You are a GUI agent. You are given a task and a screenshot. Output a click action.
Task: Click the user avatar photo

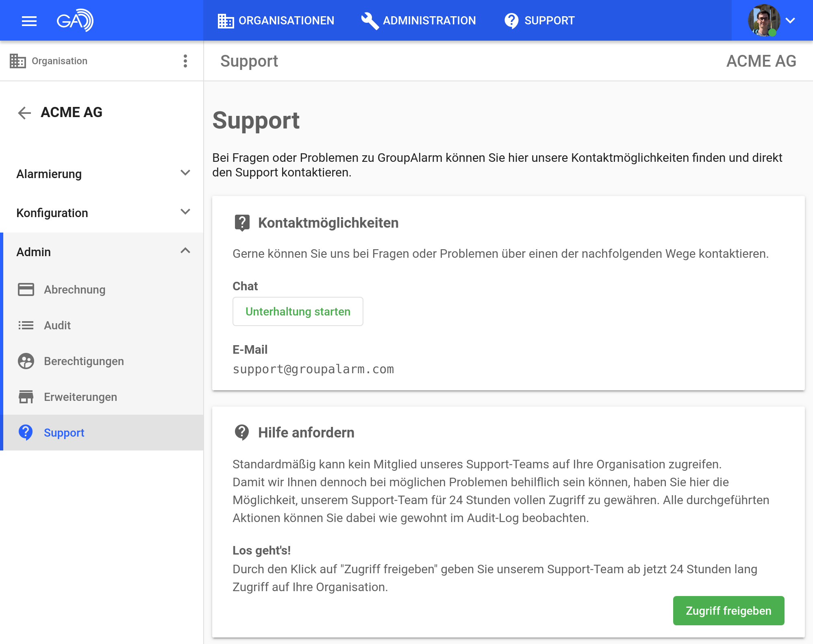[763, 20]
